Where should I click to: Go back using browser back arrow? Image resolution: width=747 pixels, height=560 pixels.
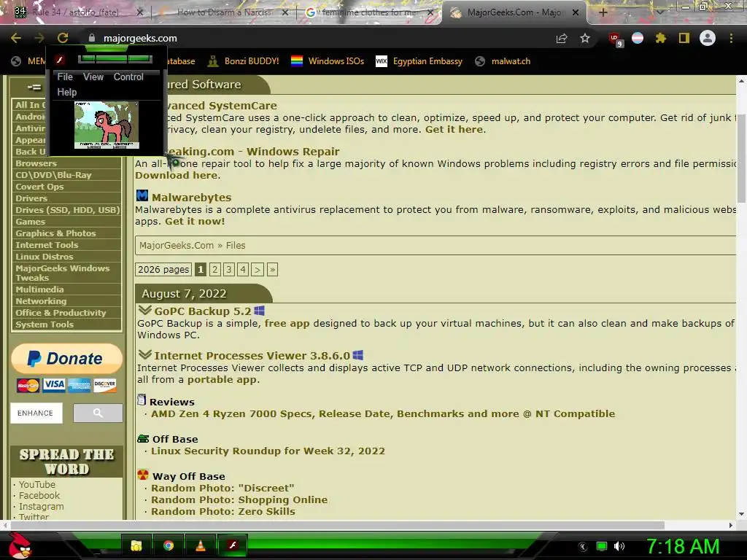coord(16,38)
